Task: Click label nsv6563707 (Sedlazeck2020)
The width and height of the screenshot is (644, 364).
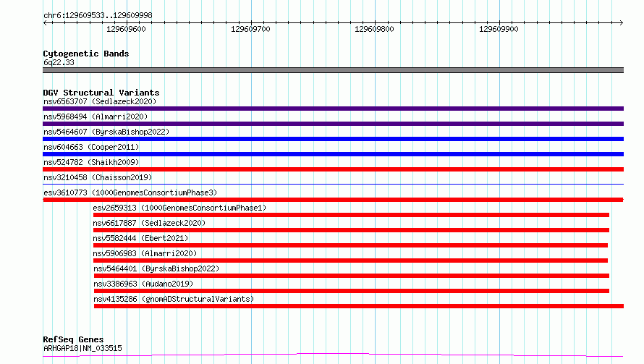Action: point(100,101)
